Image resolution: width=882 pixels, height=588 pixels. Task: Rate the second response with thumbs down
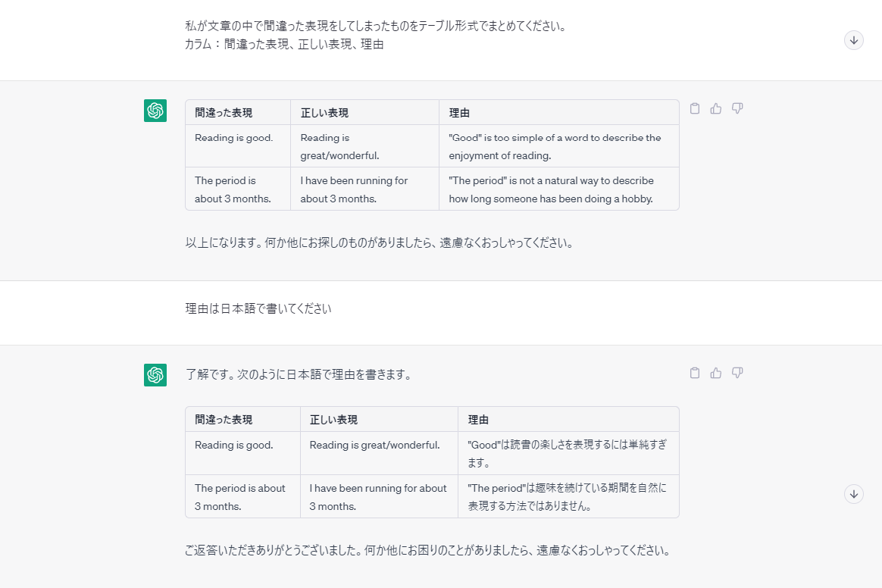coord(737,373)
